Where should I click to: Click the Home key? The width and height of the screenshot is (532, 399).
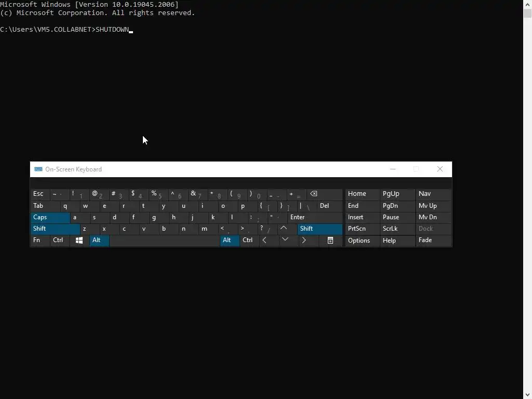[362, 194]
